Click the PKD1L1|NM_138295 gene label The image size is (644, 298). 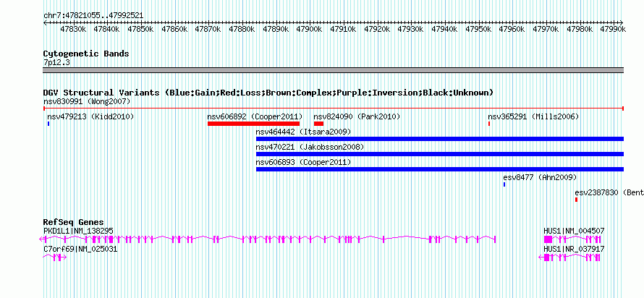tap(78, 231)
